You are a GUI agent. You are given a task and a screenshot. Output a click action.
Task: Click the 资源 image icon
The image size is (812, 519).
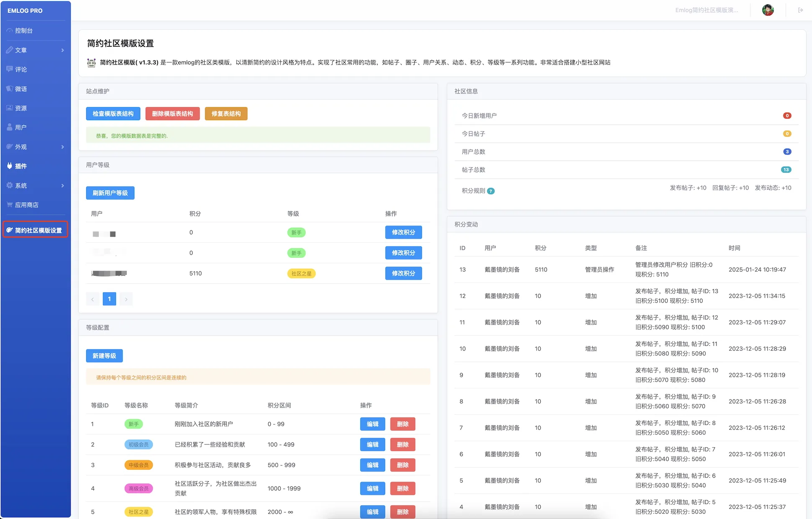click(9, 108)
